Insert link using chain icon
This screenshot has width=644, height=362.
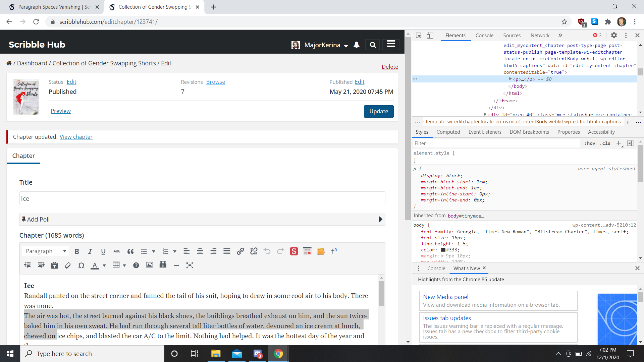point(240,251)
